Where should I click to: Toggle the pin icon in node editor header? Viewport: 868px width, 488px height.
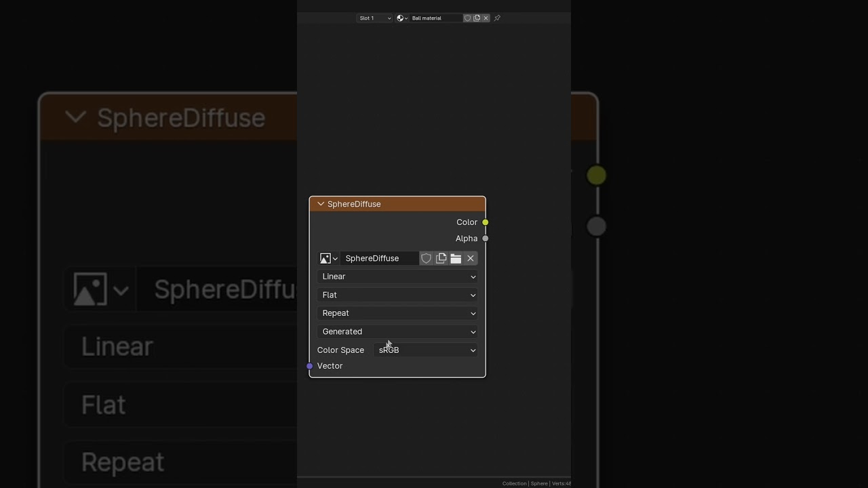[x=497, y=18]
